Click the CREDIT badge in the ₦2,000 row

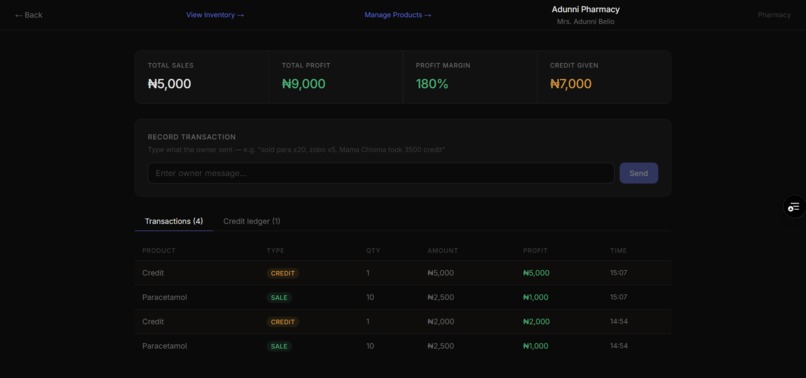[283, 322]
